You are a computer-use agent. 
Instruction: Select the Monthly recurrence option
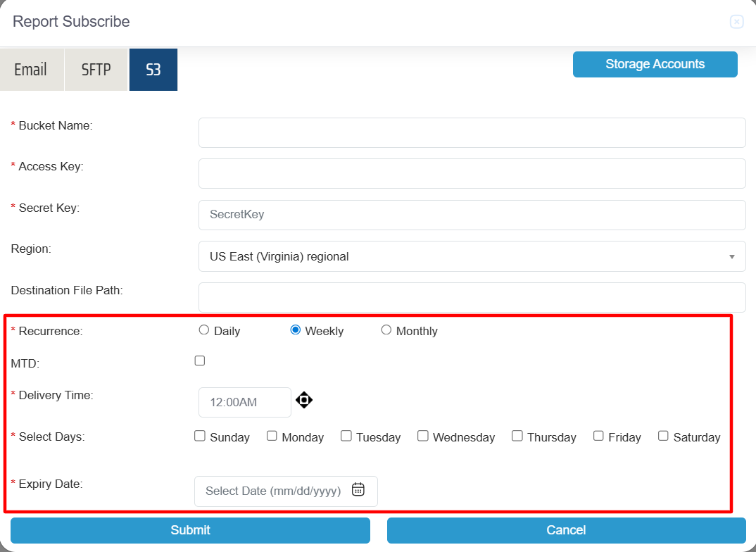386,330
